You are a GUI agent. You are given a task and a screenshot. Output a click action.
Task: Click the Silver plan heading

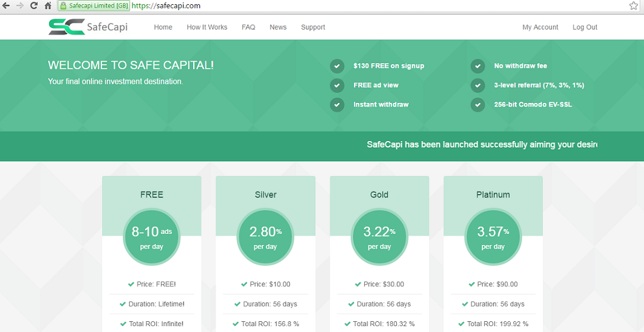(x=266, y=195)
